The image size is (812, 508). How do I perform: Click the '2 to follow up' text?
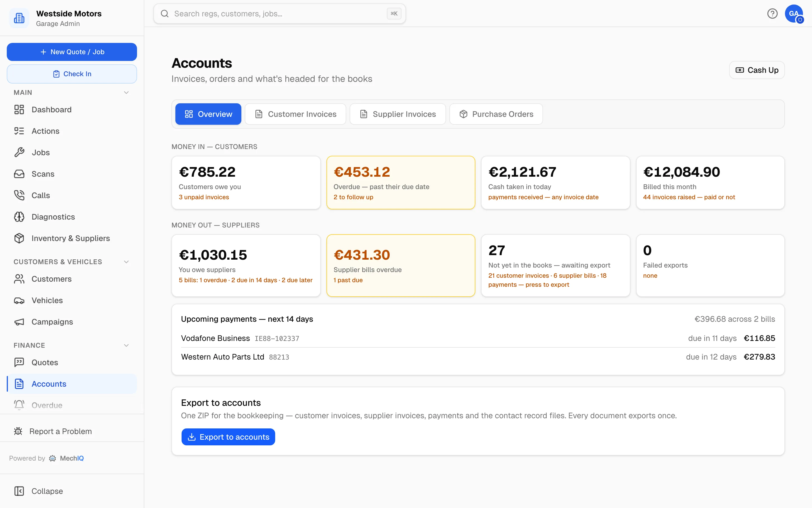[353, 197]
